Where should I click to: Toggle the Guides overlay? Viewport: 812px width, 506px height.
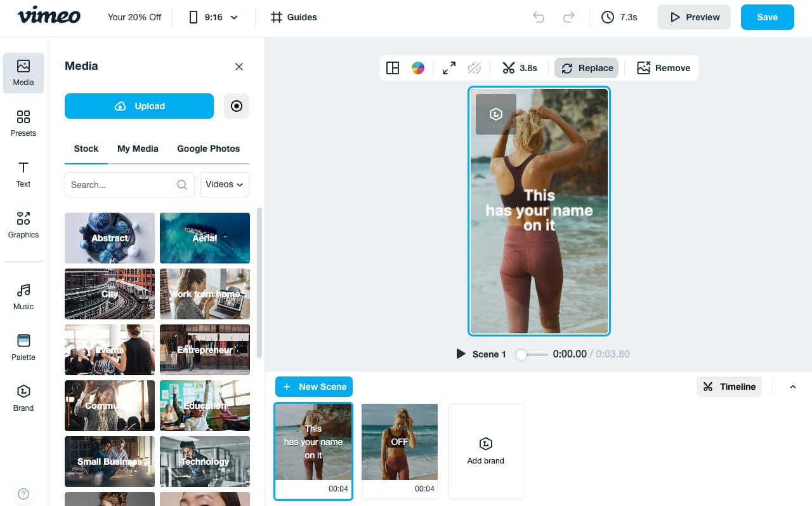pyautogui.click(x=294, y=17)
